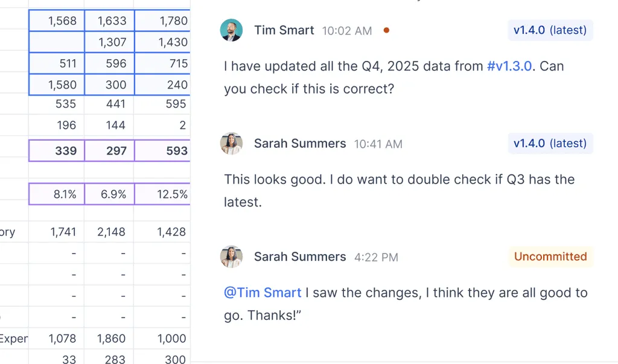This screenshot has width=618, height=364.
Task: Open v1.4.0 (latest) badge on Tim's comment
Action: coord(550,30)
